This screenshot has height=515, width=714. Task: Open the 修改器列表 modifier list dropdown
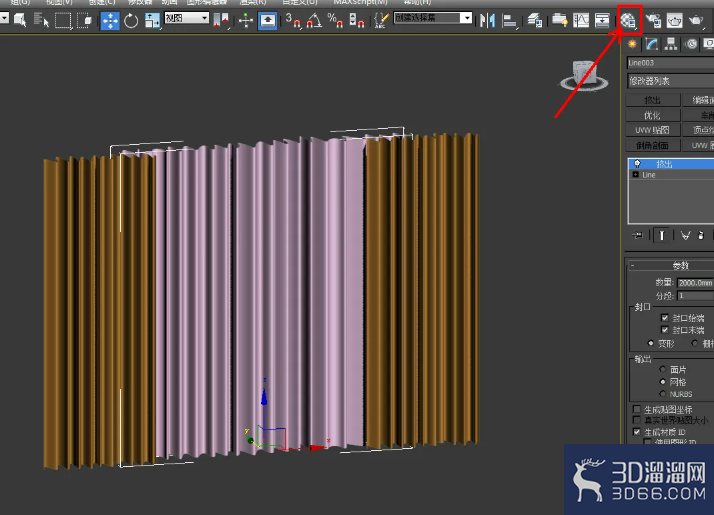[670, 81]
